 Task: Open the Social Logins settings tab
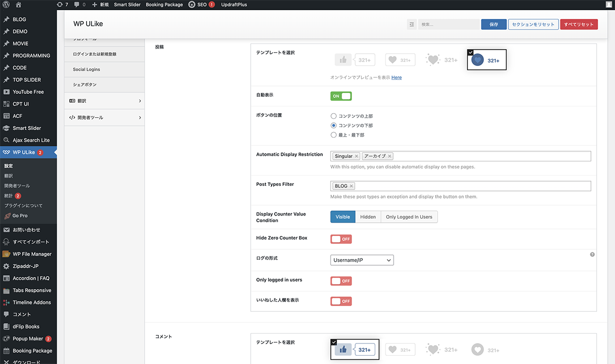click(87, 69)
